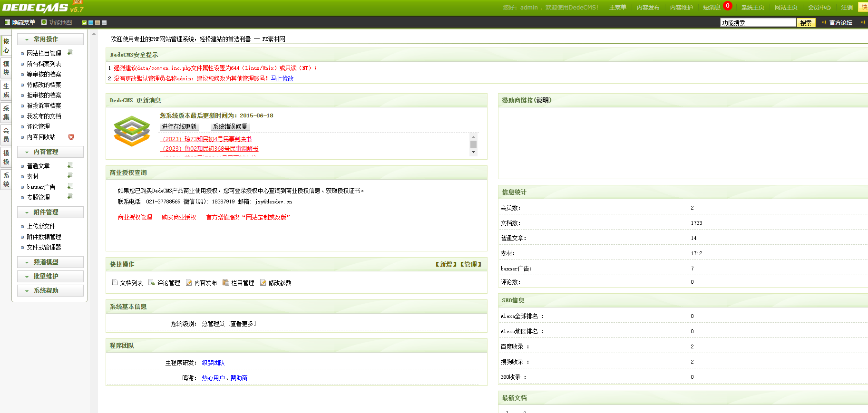The image size is (868, 413).
Task: Open 功能地图 grid icon in top bar
Action: (x=44, y=22)
